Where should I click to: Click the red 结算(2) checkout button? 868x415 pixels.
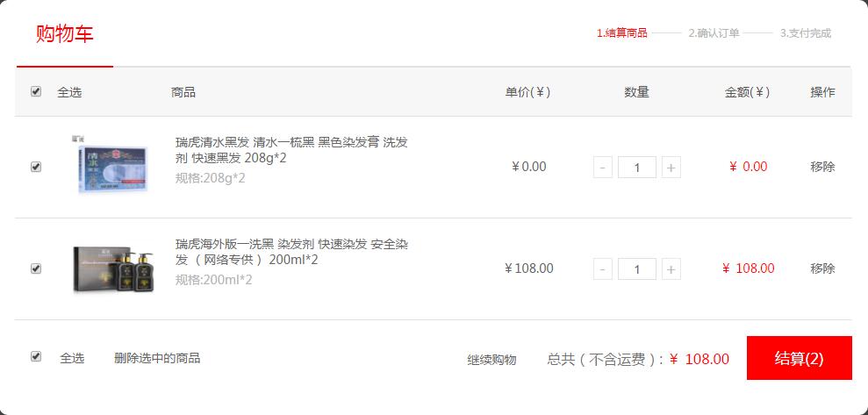[x=799, y=358]
